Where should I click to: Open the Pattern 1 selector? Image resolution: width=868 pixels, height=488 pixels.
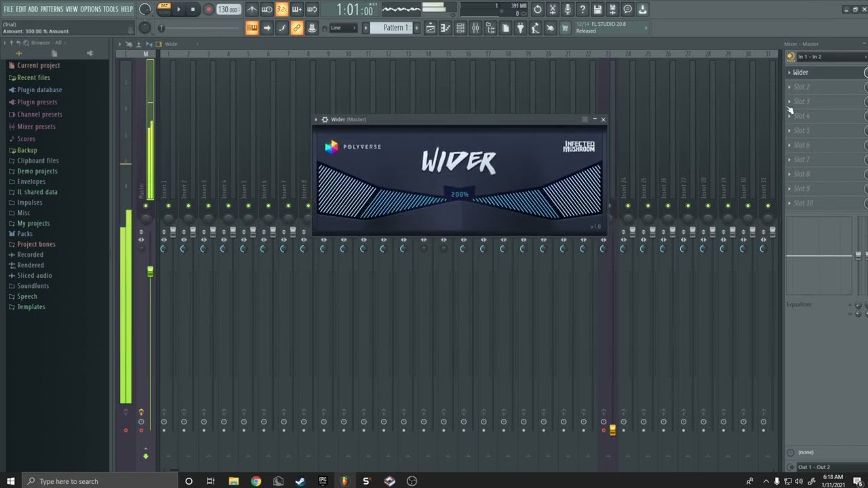(x=391, y=28)
